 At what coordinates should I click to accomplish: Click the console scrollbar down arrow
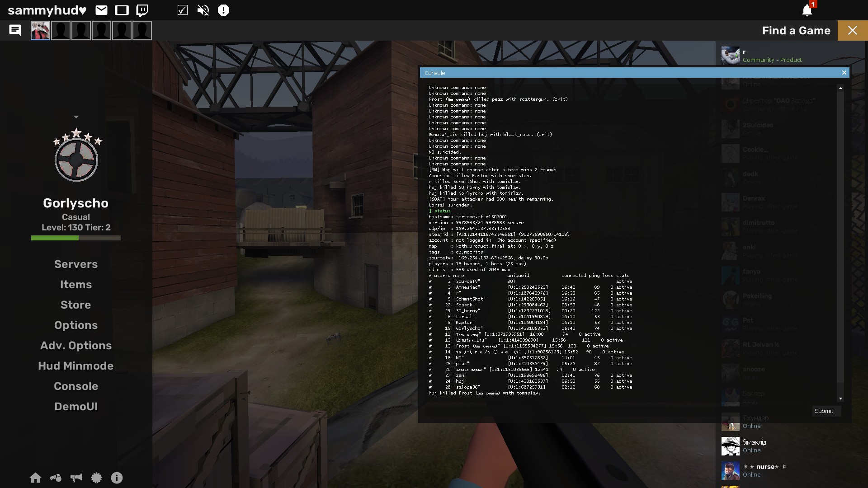click(x=840, y=399)
